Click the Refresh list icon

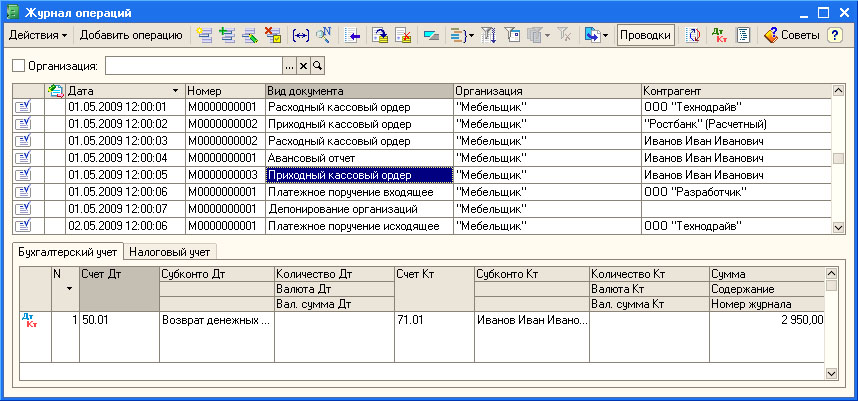point(693,36)
